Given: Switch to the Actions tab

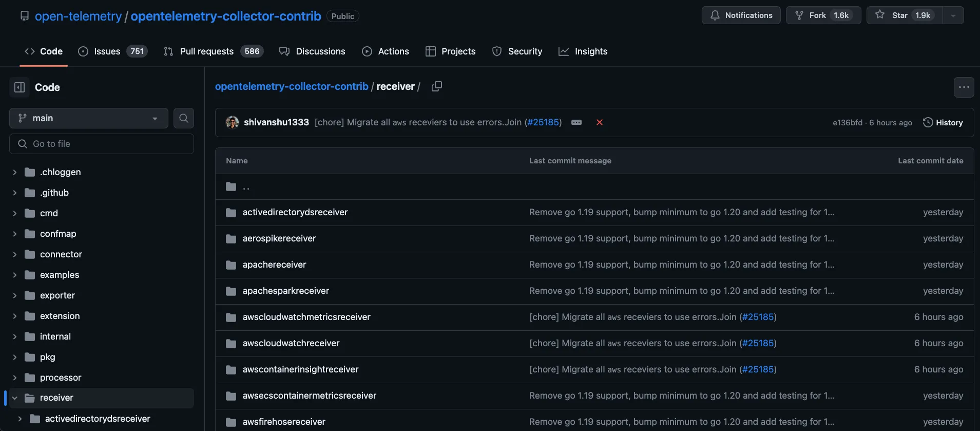Looking at the screenshot, I should 386,51.
